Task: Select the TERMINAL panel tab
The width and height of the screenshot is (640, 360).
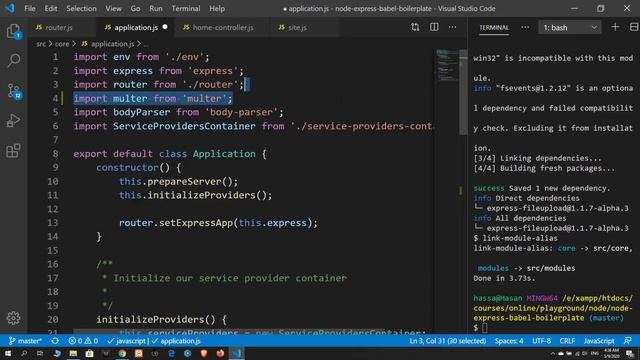Action: point(494,27)
